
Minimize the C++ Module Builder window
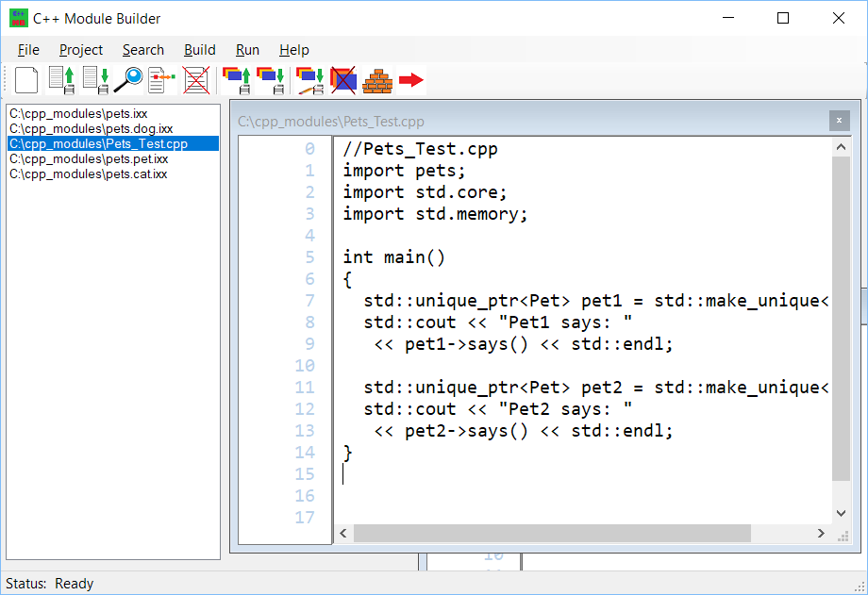728,18
